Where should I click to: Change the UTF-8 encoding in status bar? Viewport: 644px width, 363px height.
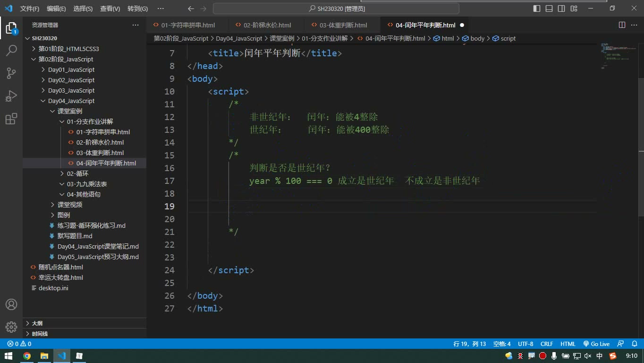pos(525,344)
